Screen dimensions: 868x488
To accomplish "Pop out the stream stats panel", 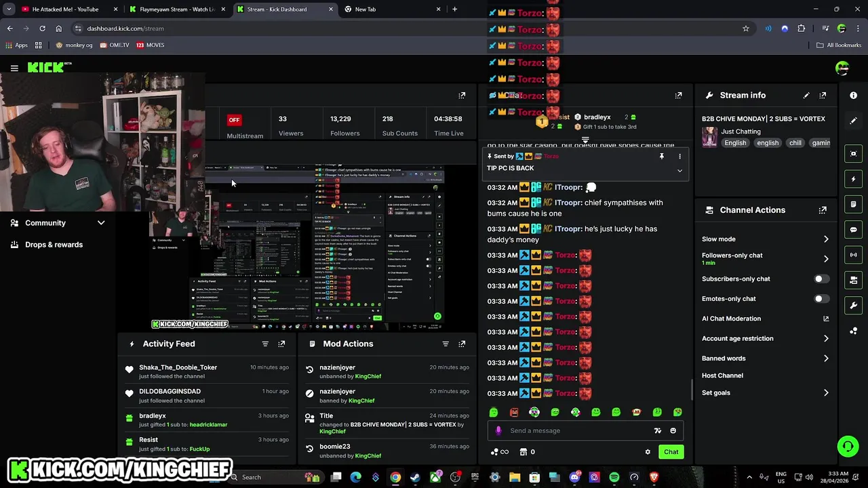I will point(462,96).
